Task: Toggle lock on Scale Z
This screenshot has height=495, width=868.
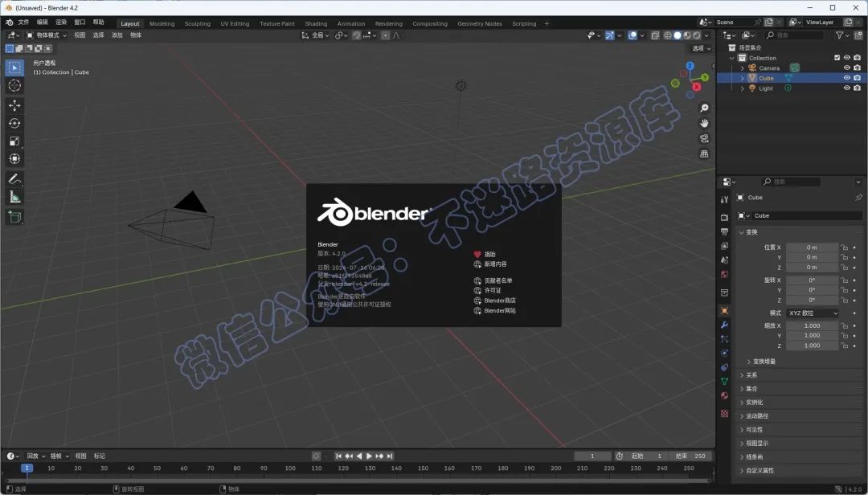Action: 844,346
